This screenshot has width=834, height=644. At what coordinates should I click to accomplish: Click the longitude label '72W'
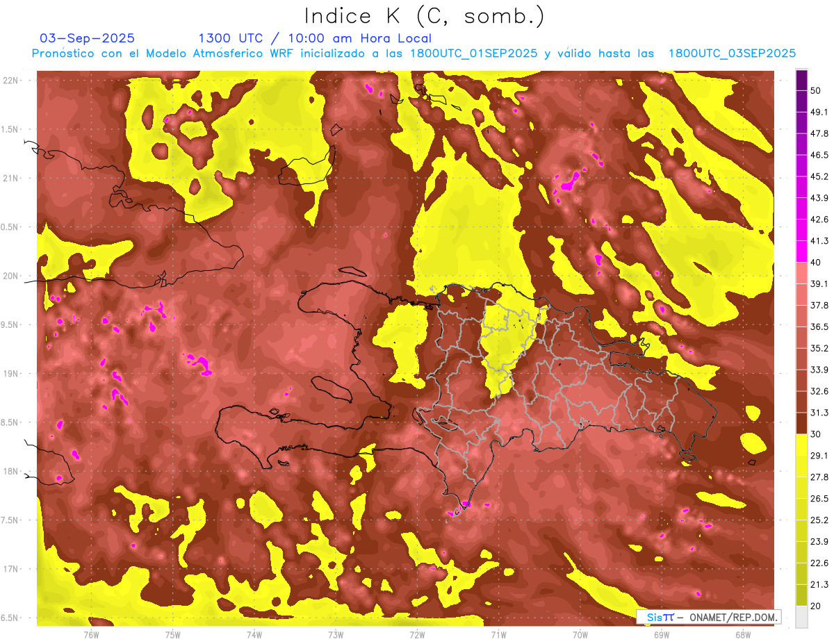[x=417, y=634]
